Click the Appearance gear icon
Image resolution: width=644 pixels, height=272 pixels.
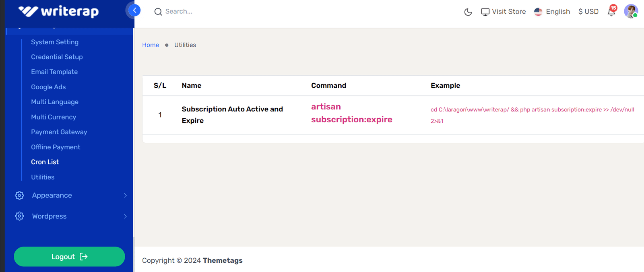coord(19,196)
